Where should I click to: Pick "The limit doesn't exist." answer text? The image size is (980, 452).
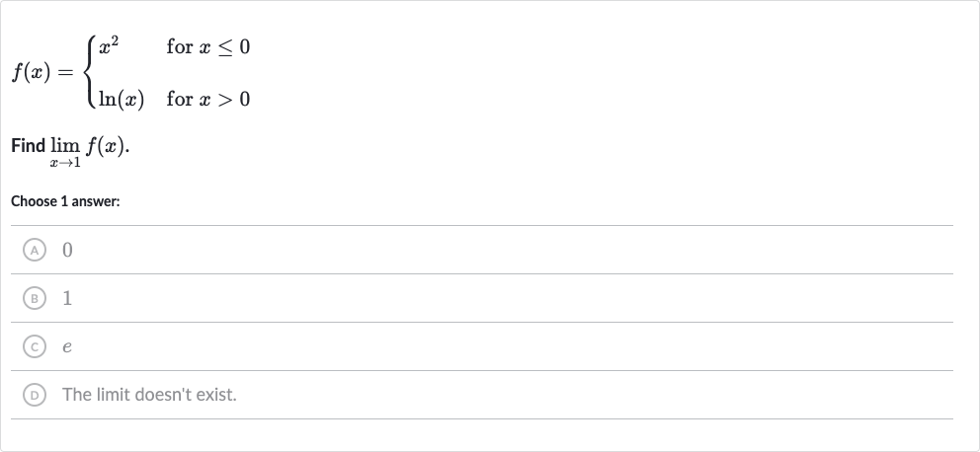tap(149, 395)
